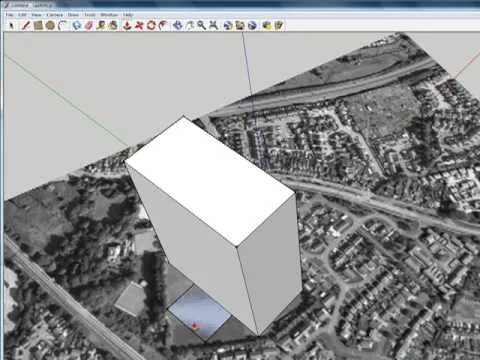Open the Edit menu

[x=22, y=15]
